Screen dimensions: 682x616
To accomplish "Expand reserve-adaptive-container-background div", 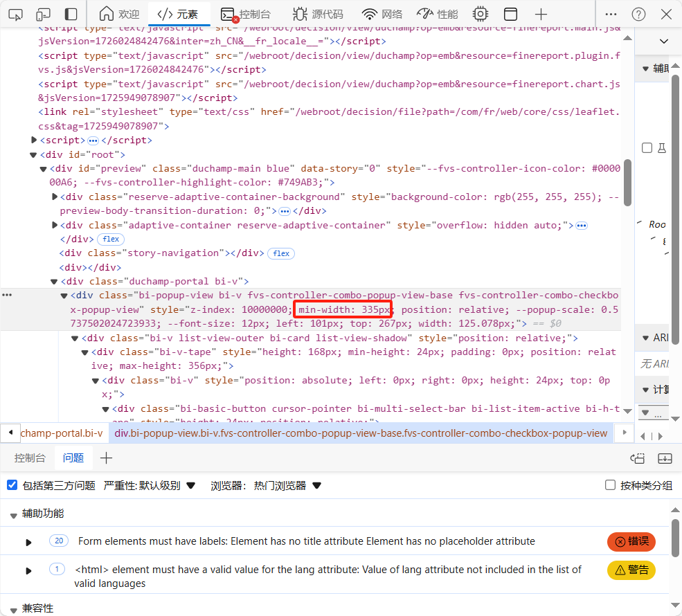I will click(x=55, y=197).
